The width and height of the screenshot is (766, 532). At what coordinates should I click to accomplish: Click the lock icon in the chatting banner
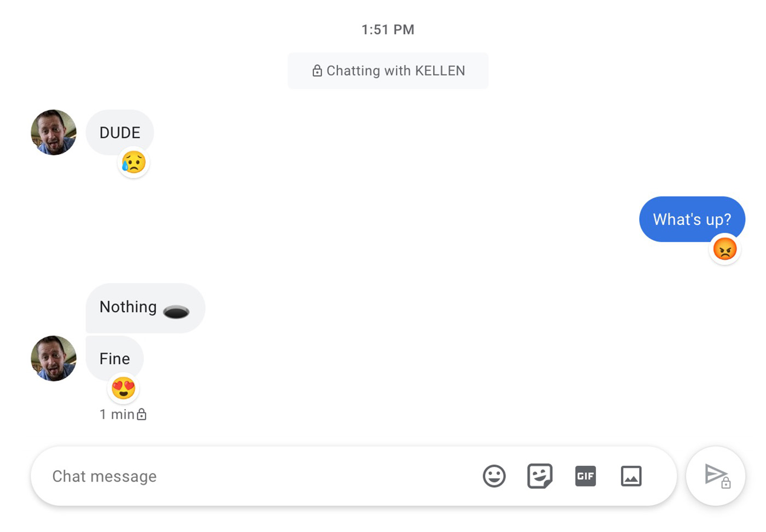(x=317, y=71)
